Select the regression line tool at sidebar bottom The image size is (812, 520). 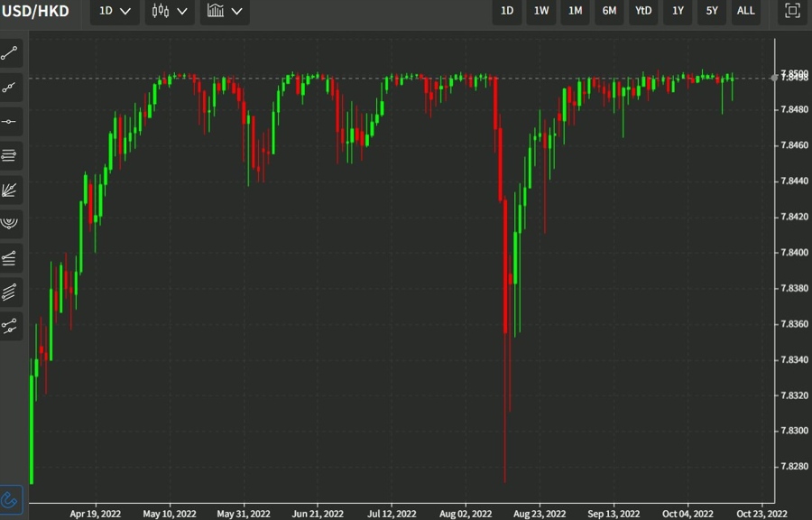pos(10,326)
